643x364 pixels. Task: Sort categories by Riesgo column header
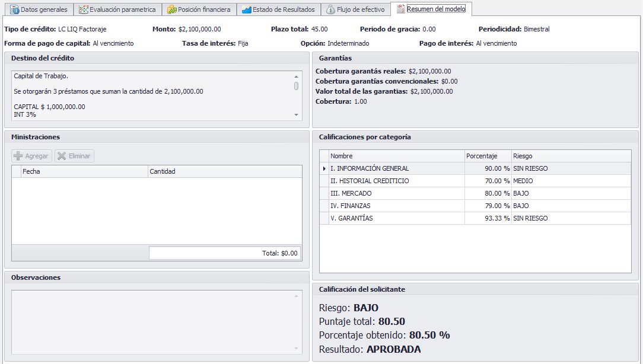click(571, 156)
